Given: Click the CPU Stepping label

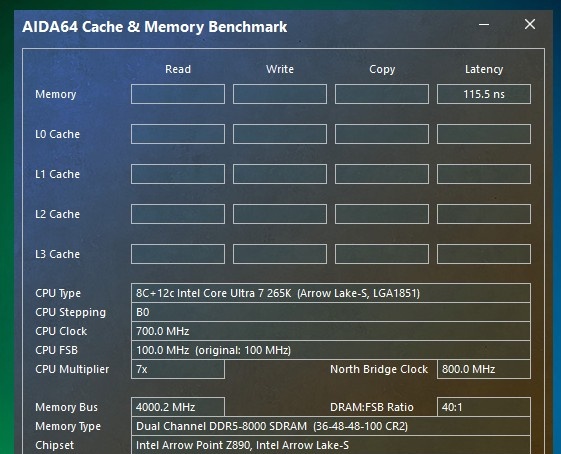Looking at the screenshot, I should [x=70, y=313].
